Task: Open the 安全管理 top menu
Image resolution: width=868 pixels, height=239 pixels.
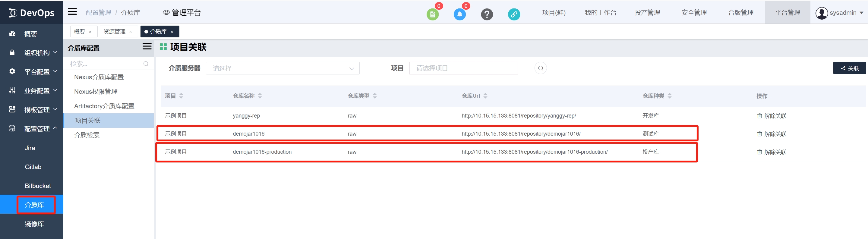Action: [x=694, y=13]
